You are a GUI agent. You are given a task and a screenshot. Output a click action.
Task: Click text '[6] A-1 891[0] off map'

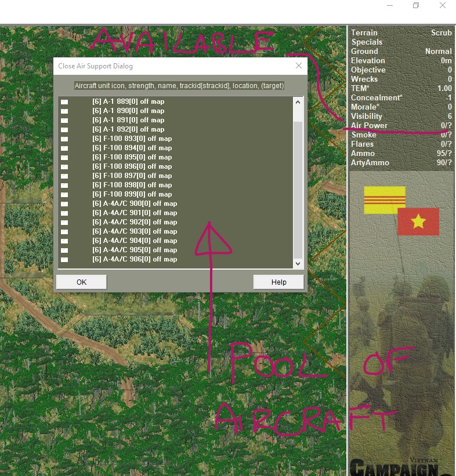[x=128, y=120]
